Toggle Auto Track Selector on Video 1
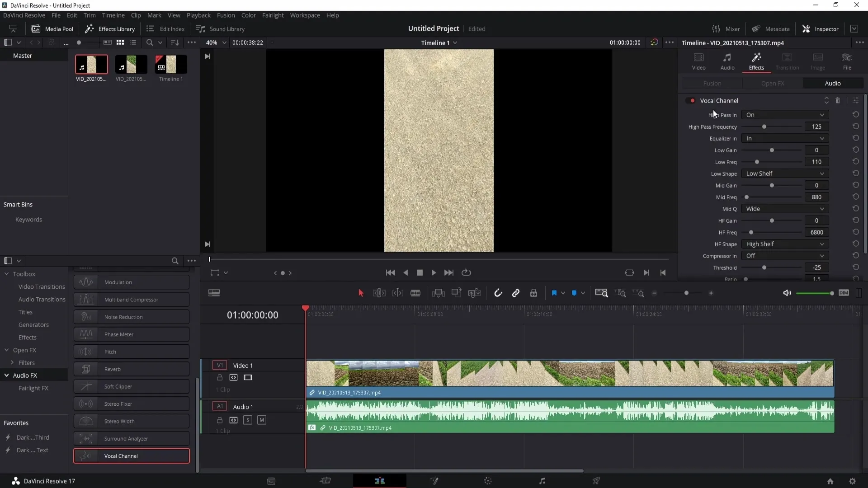Viewport: 868px width, 488px height. point(233,377)
